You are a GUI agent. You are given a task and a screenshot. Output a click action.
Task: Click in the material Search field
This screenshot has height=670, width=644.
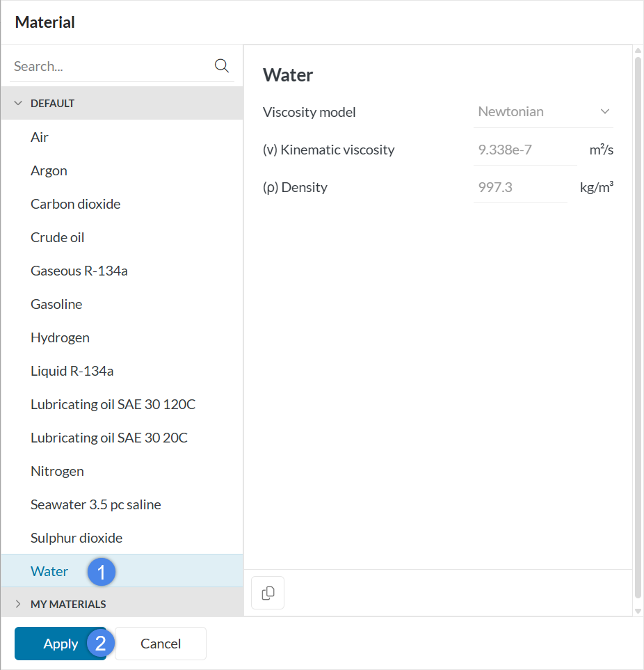tap(111, 66)
